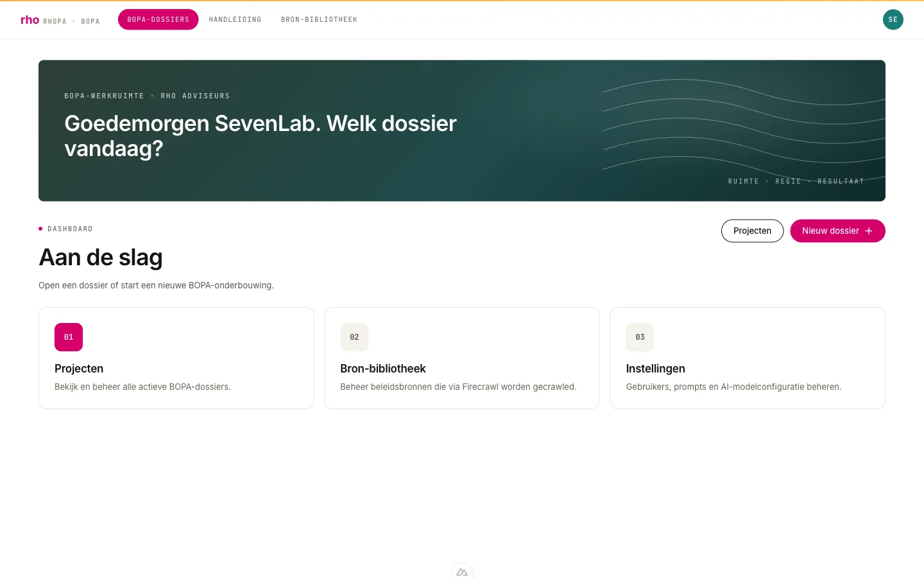Create a Nieuw dossier

837,231
